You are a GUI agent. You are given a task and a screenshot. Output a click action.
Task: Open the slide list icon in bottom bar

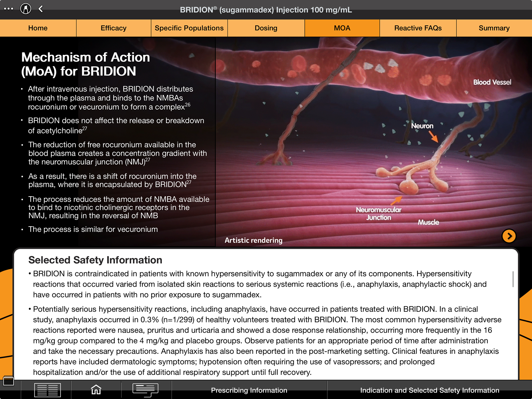point(47,390)
